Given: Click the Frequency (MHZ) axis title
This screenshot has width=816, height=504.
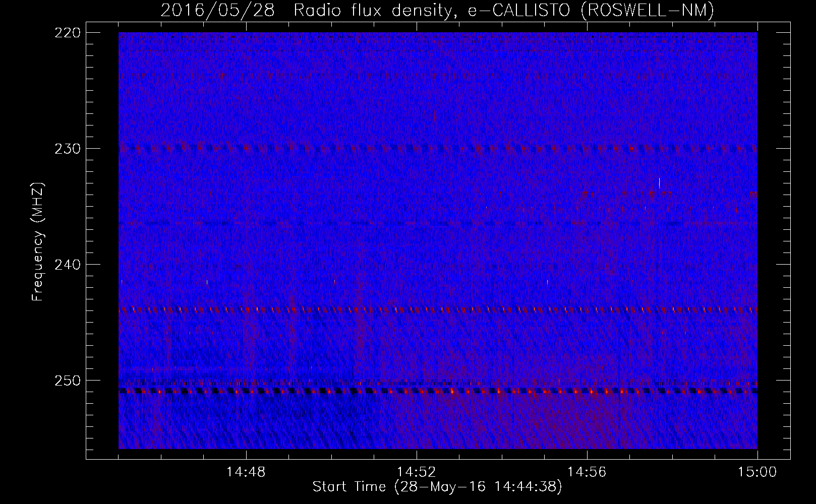Looking at the screenshot, I should pos(38,241).
